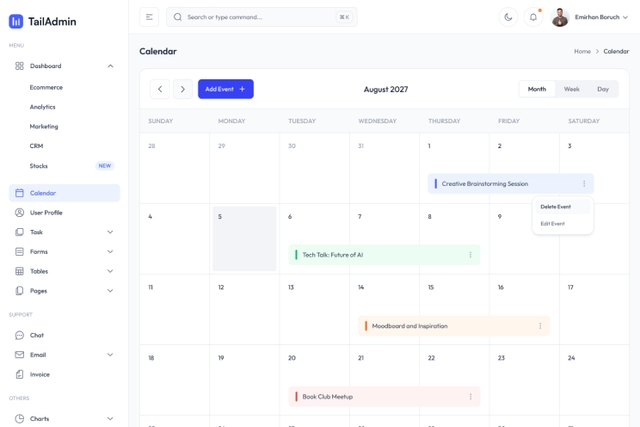This screenshot has width=640, height=427.
Task: Click the TailAdmin logo icon
Action: (x=16, y=21)
